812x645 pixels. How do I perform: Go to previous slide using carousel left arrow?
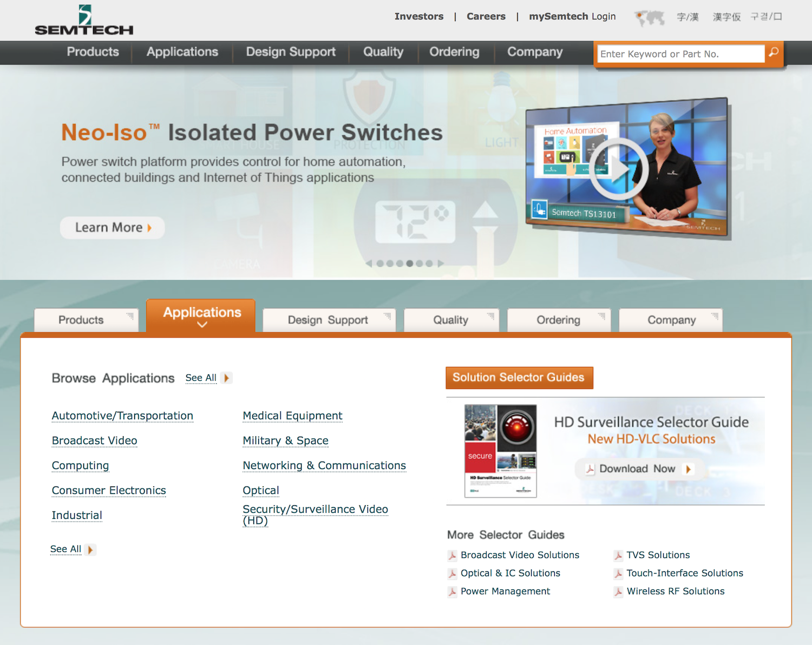tap(369, 264)
